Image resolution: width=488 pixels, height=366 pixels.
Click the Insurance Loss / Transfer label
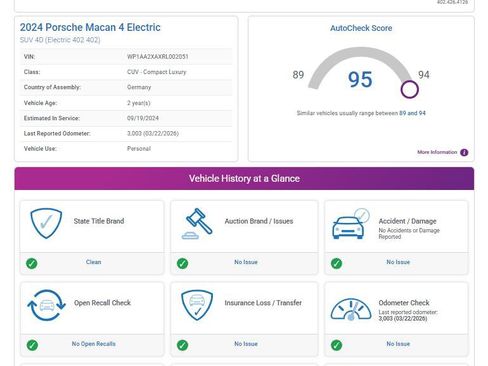click(x=263, y=303)
